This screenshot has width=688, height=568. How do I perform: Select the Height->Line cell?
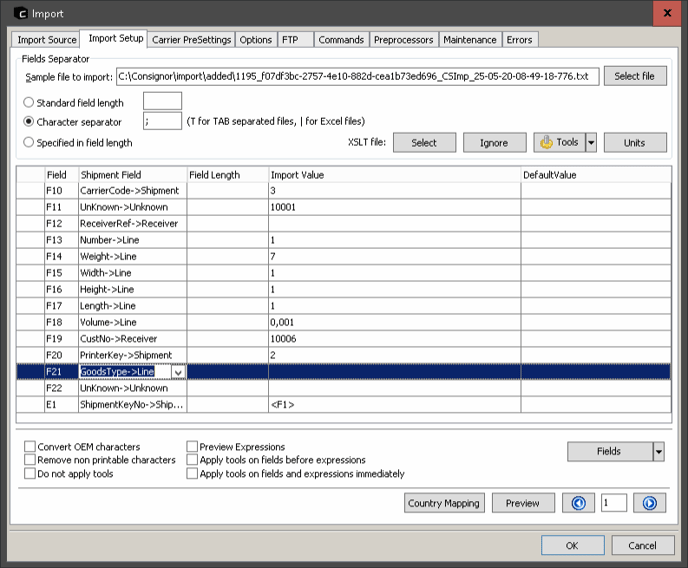tap(133, 289)
